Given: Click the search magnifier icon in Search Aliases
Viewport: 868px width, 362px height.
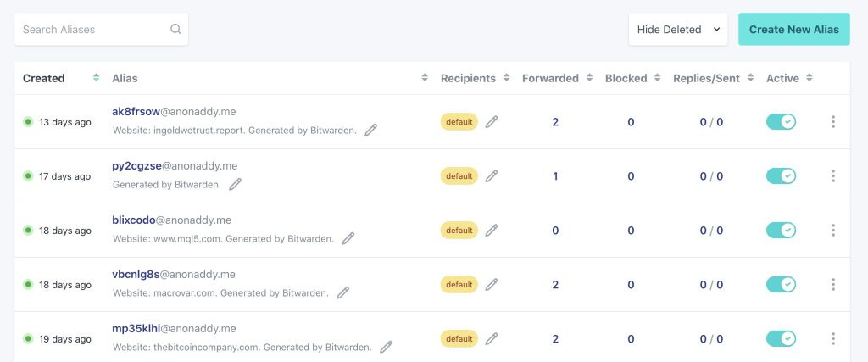Looking at the screenshot, I should pos(175,29).
